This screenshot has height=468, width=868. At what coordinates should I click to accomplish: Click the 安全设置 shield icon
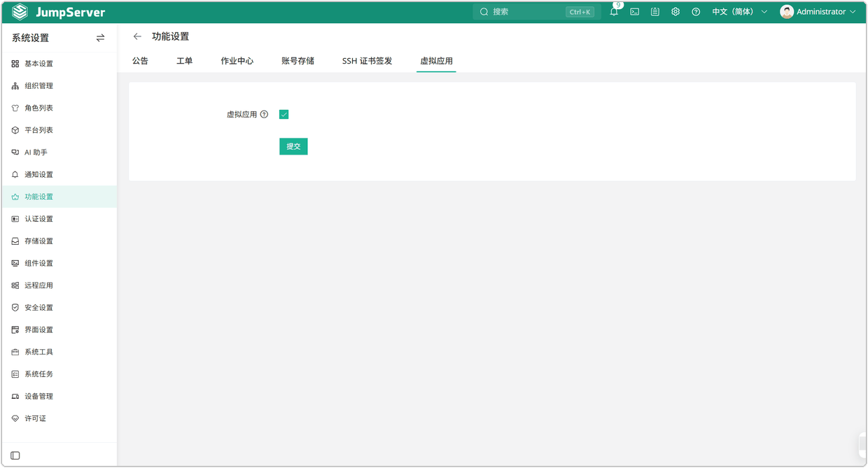coord(15,308)
